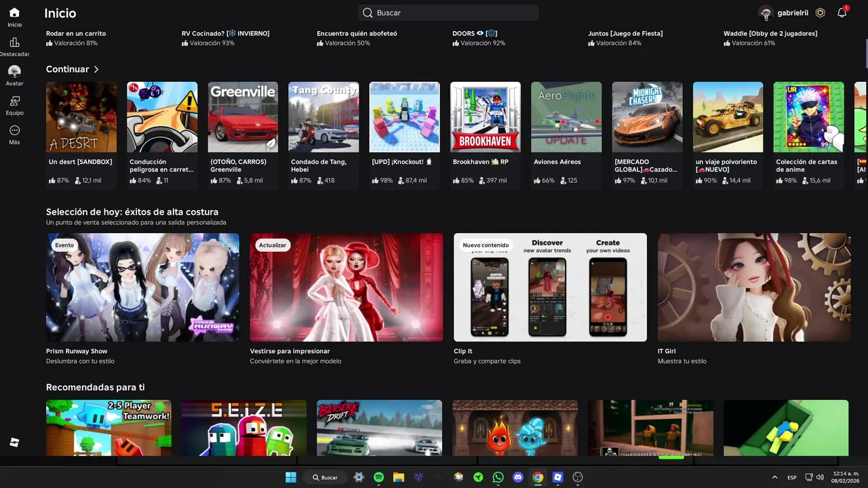Image resolution: width=868 pixels, height=488 pixels.
Task: Click the IT Girl banner image
Action: (x=754, y=287)
